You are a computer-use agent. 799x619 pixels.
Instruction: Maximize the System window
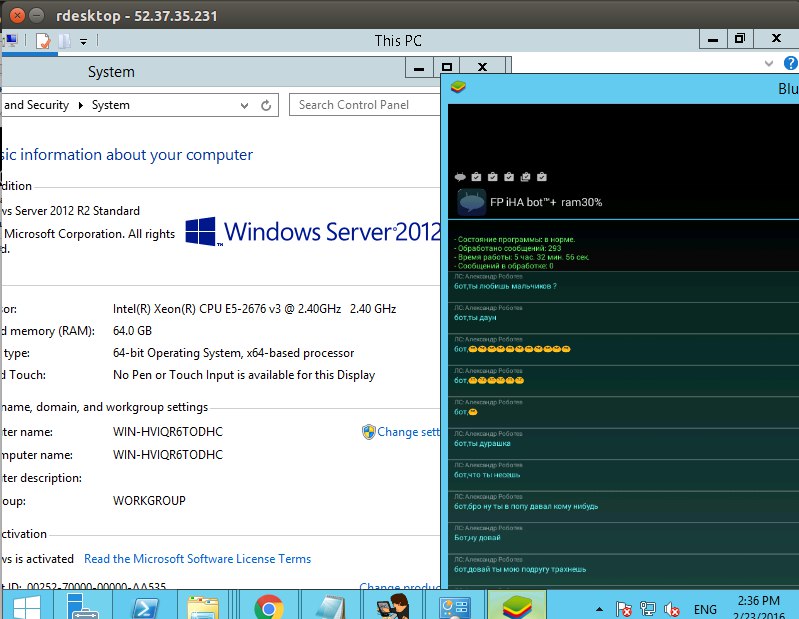pyautogui.click(x=447, y=67)
